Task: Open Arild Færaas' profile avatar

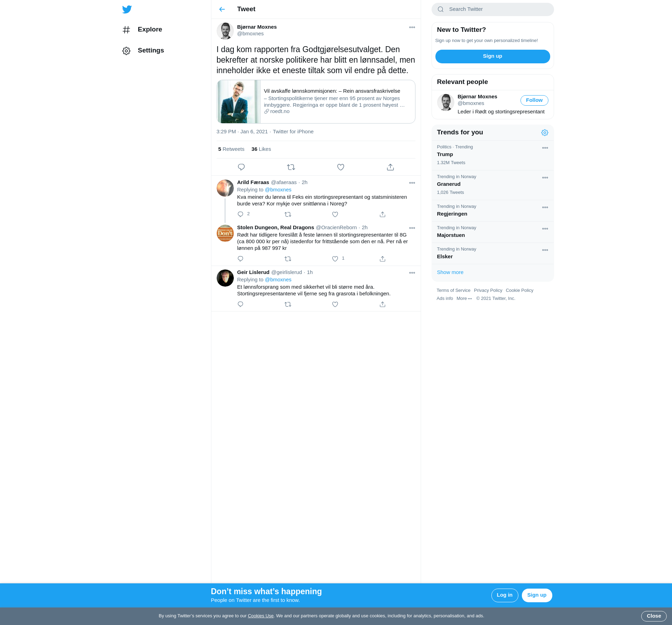Action: coord(225,188)
